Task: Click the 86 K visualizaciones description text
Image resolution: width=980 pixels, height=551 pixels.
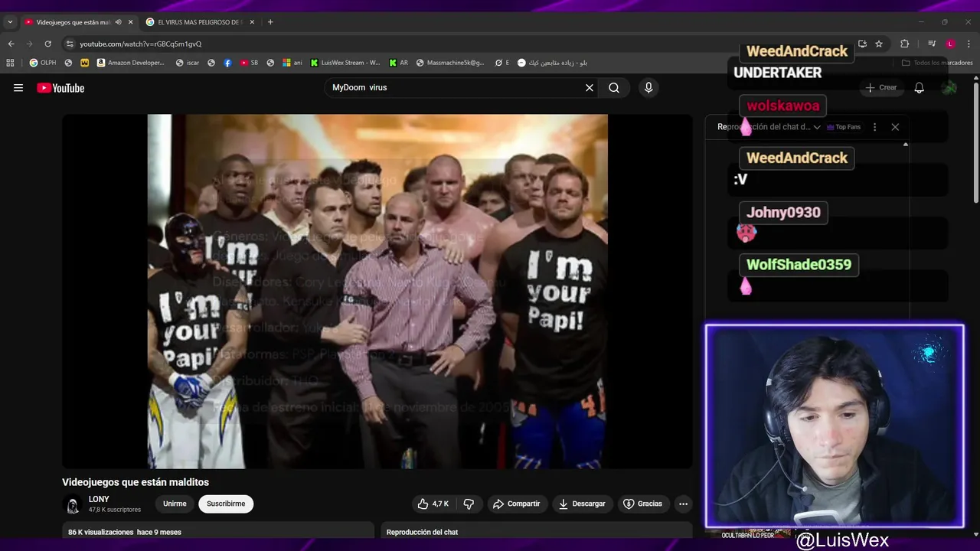Action: coord(125,532)
